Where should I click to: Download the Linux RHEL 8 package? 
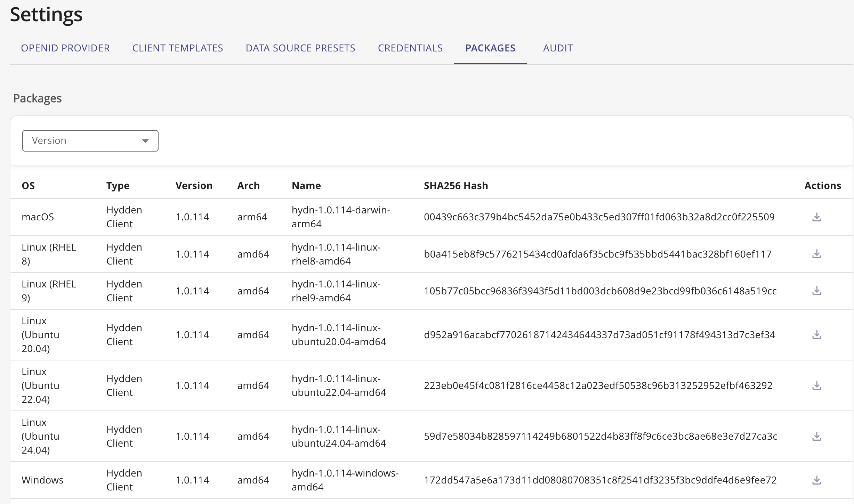(816, 254)
